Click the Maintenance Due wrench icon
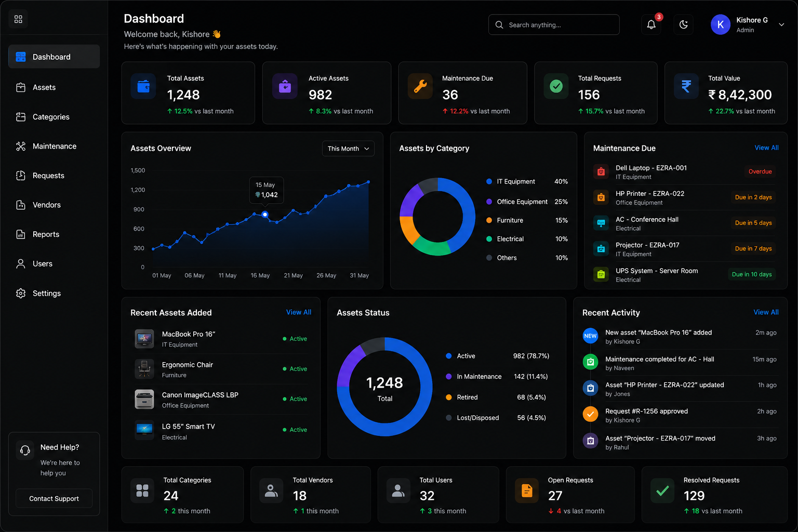This screenshot has width=798, height=532. [420, 86]
